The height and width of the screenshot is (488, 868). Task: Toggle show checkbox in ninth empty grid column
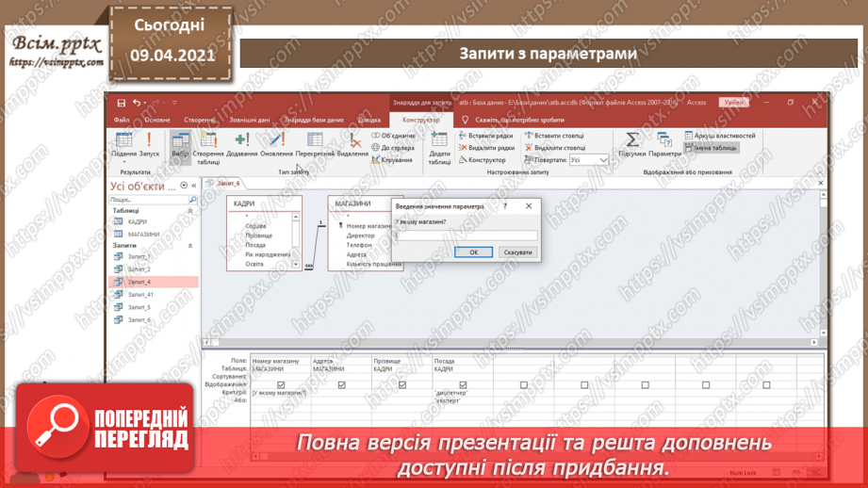point(767,385)
